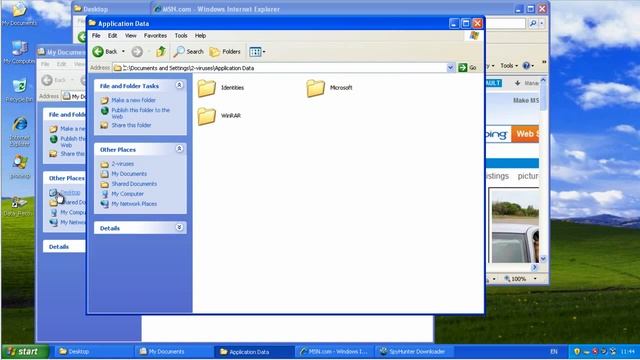Click Make a new folder link
This screenshot has width=640, height=360.
pyautogui.click(x=133, y=100)
